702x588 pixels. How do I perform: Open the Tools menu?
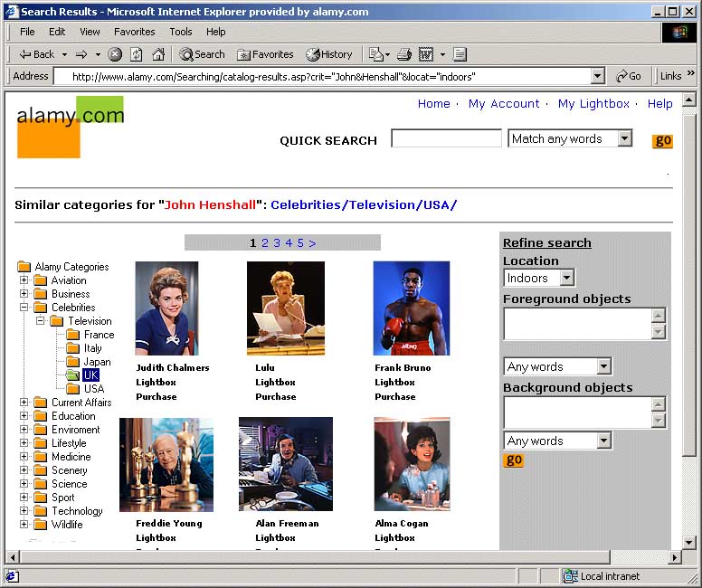(x=181, y=32)
